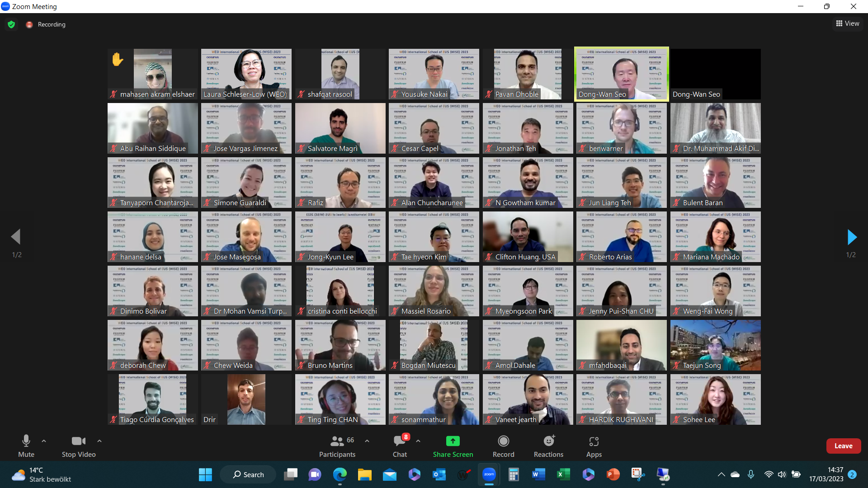868x488 pixels.
Task: Expand the arrow next to Participants
Action: pos(367,441)
